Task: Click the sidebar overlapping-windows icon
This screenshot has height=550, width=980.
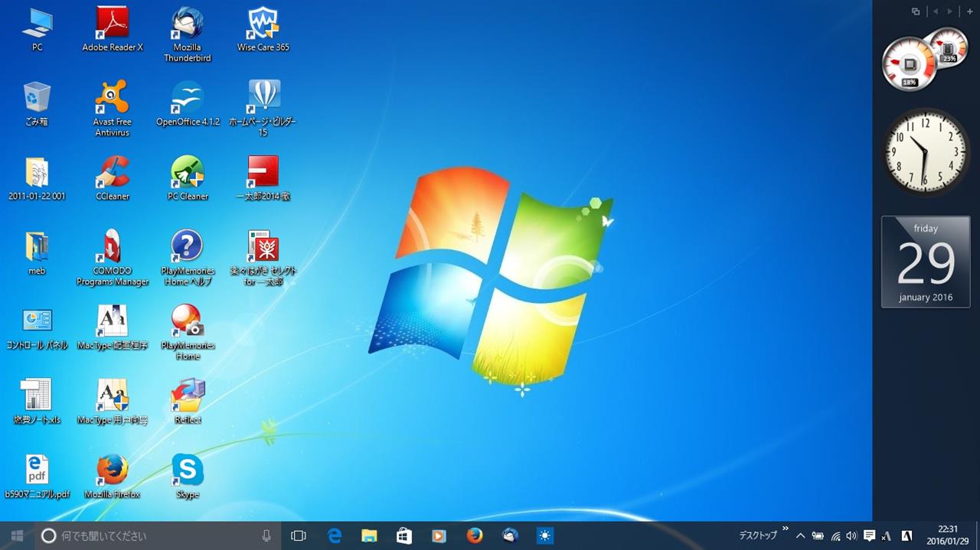Action: (x=915, y=11)
